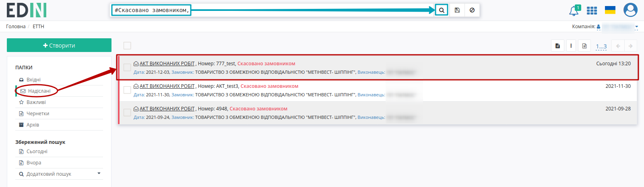Screen dimensions: 644x187
Task: Toggle the select-all checkbox
Action: point(127,46)
